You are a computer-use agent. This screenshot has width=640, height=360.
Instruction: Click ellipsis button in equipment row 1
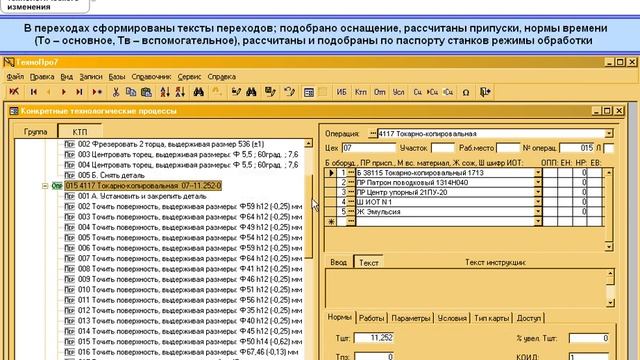click(x=351, y=173)
